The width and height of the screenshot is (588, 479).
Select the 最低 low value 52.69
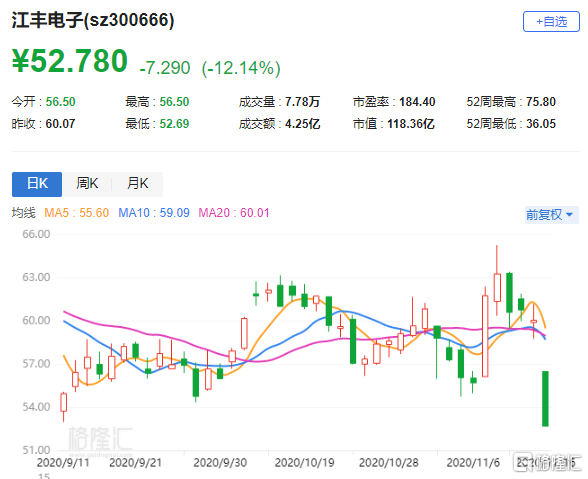[174, 124]
